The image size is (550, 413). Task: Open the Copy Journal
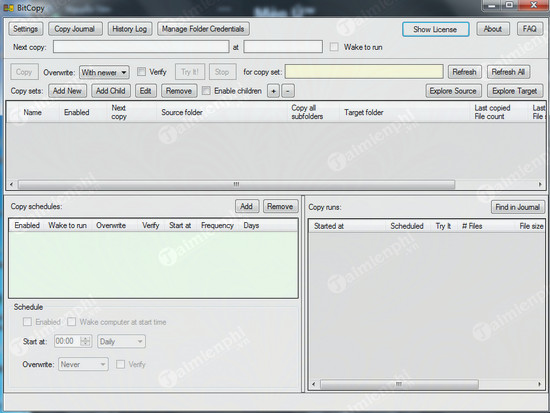coord(75,29)
